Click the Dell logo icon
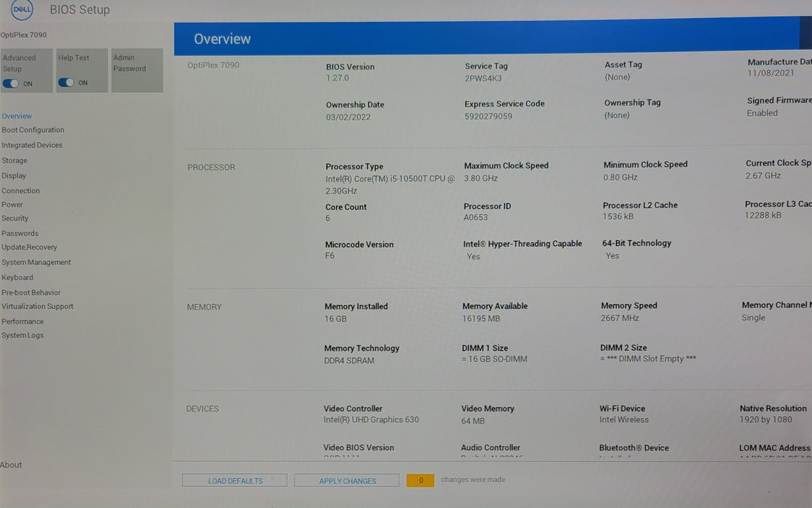The image size is (812, 508). pos(22,9)
